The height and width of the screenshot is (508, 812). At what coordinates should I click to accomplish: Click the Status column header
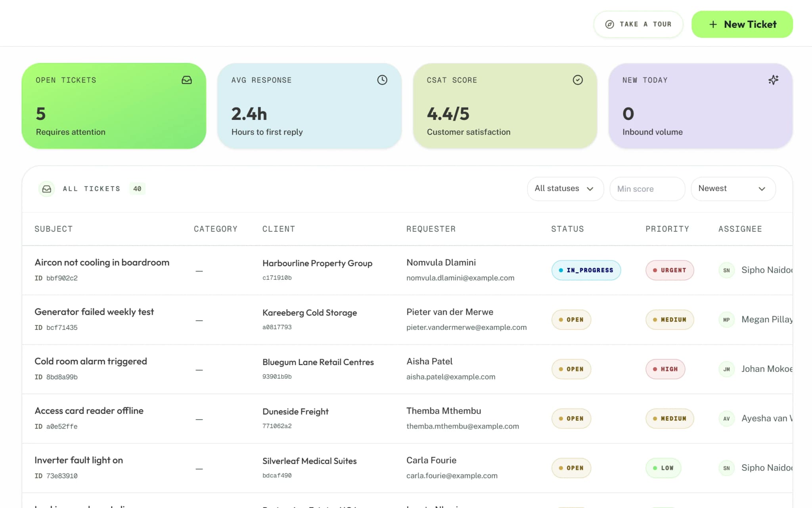pyautogui.click(x=567, y=229)
